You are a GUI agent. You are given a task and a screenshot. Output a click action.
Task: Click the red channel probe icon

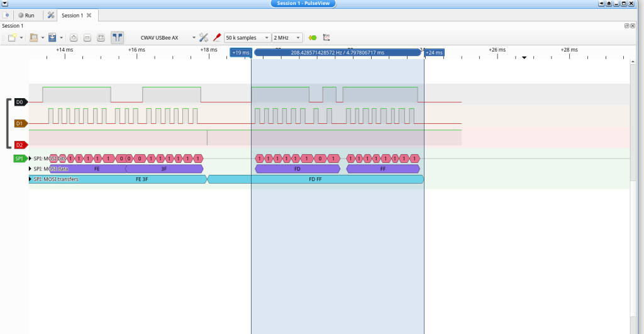pyautogui.click(x=216, y=38)
